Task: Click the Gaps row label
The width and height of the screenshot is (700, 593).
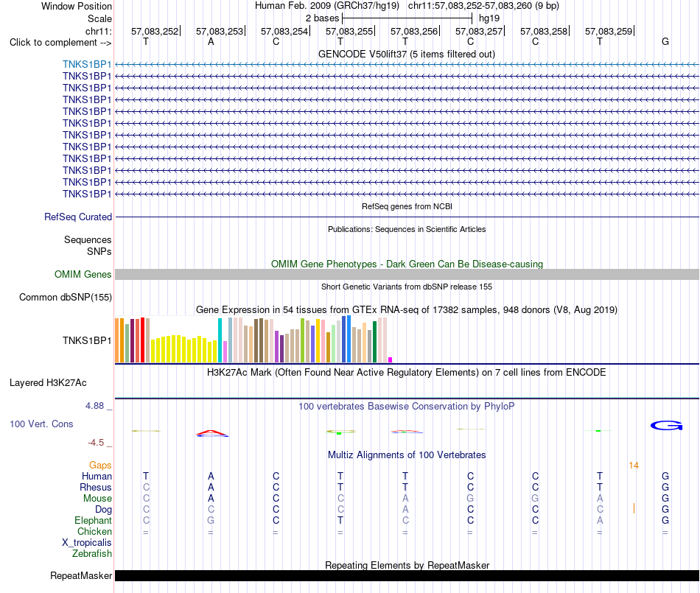Action: (x=100, y=465)
